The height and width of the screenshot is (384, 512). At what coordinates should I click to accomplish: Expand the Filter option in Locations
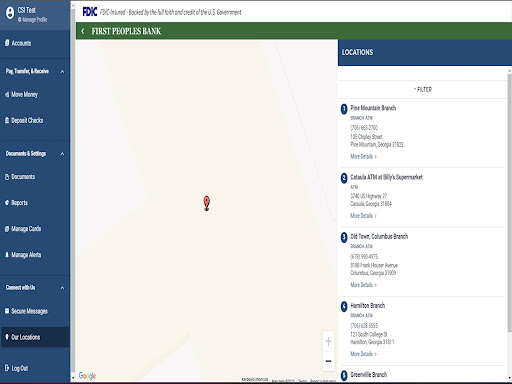click(x=423, y=89)
